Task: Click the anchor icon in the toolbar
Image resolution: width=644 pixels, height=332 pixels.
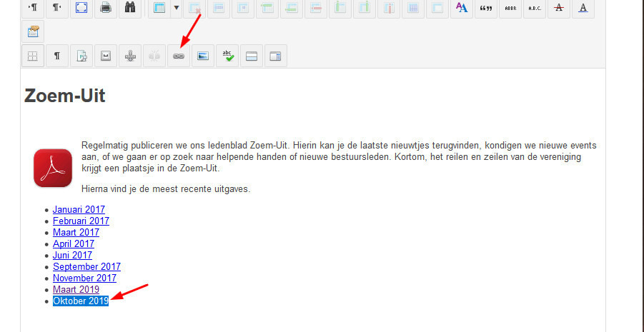Action: click(x=130, y=56)
